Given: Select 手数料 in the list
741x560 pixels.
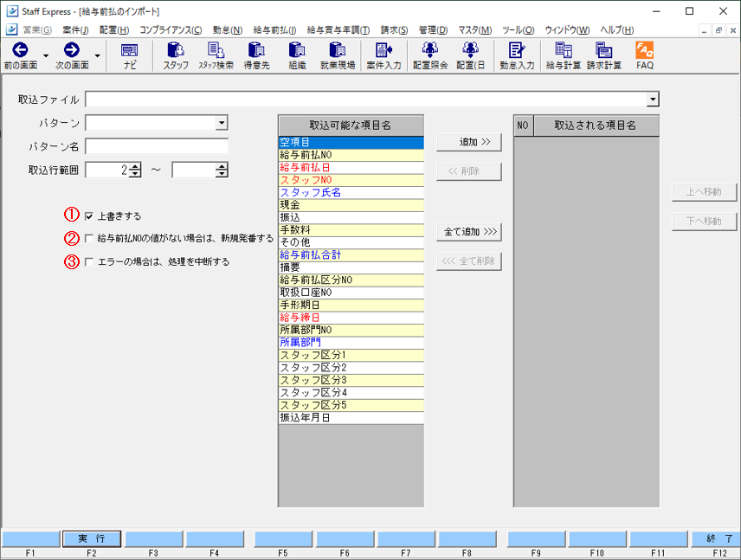Looking at the screenshot, I should 351,230.
